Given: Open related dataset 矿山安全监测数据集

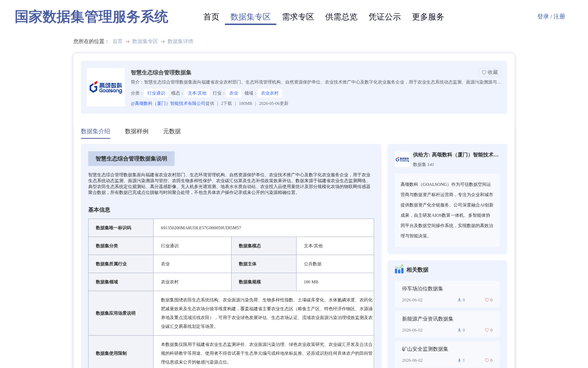Looking at the screenshot, I should point(425,349).
